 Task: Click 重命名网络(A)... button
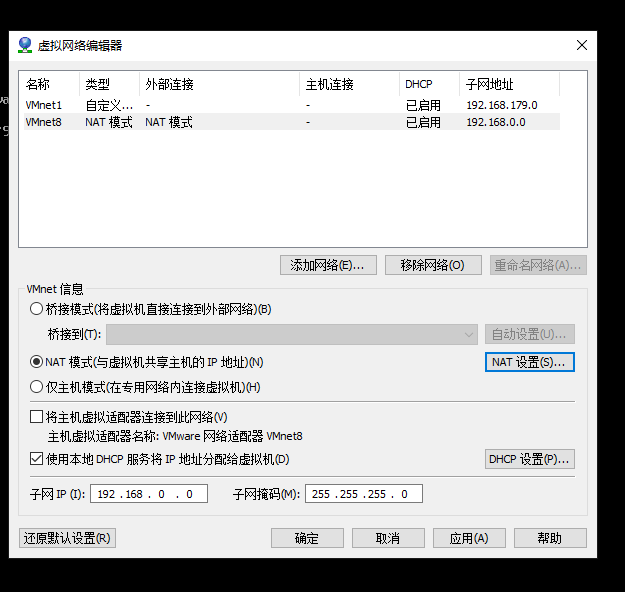pos(538,265)
